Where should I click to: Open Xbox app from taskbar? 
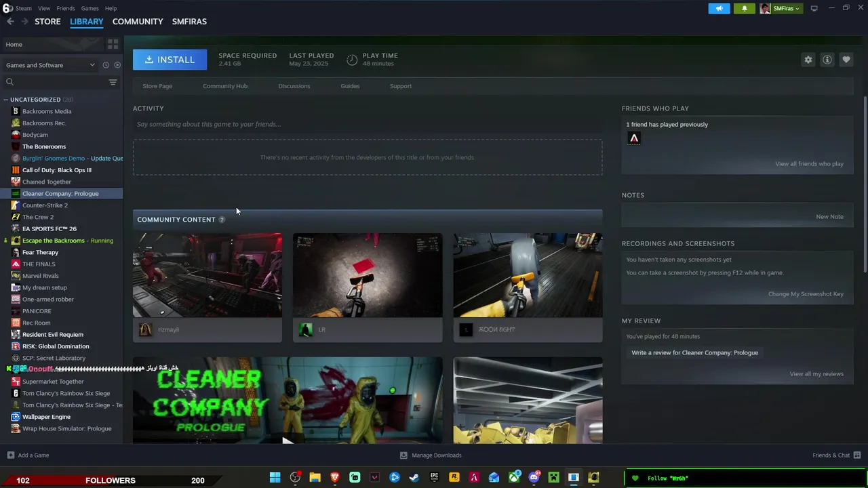514,477
